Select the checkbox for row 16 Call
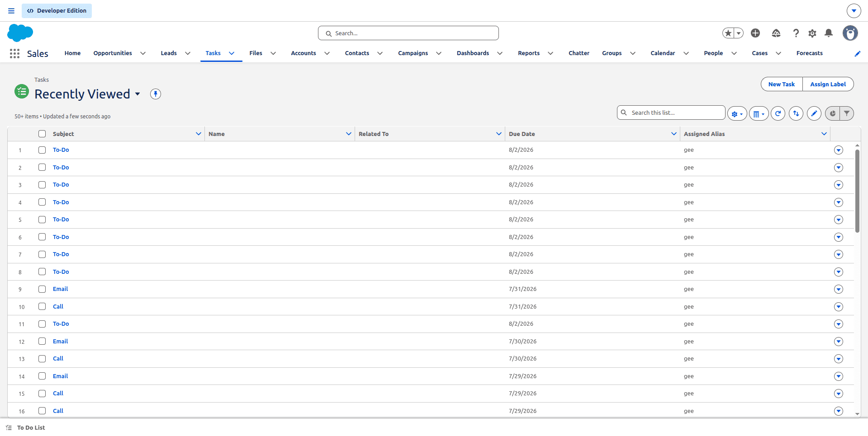The width and height of the screenshot is (868, 436). click(42, 411)
